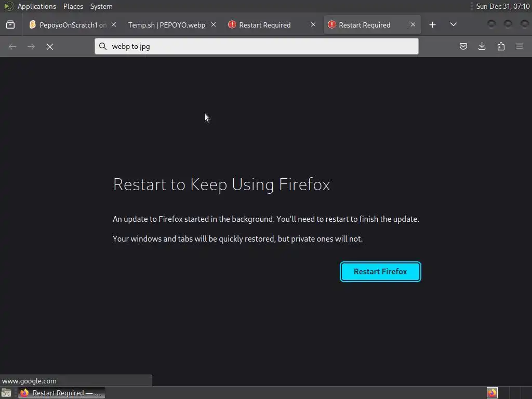Close the Temp.sh PEPOYO.webp tab
Viewport: 532px width, 399px height.
coord(214,24)
